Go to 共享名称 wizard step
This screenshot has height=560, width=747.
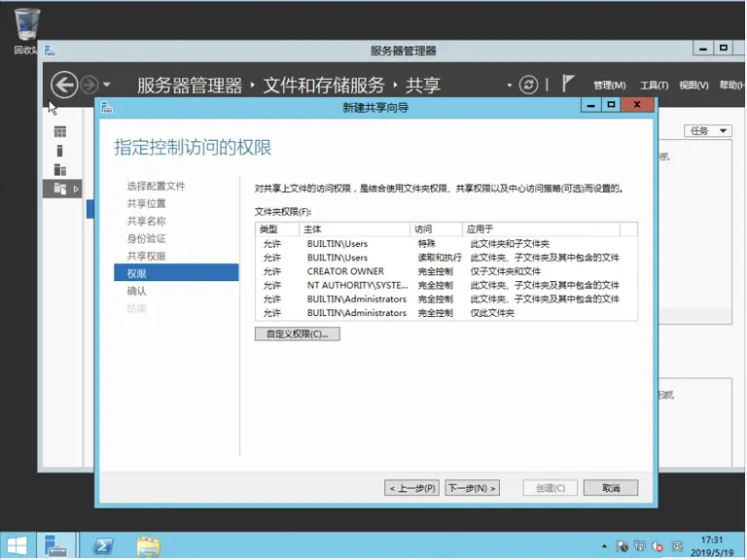click(x=146, y=221)
